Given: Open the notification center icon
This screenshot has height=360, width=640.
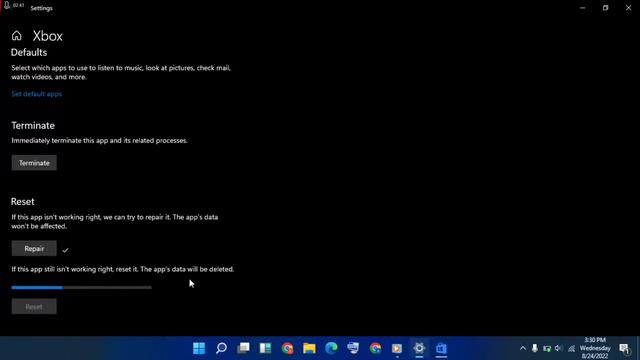Looking at the screenshot, I should point(624,349).
